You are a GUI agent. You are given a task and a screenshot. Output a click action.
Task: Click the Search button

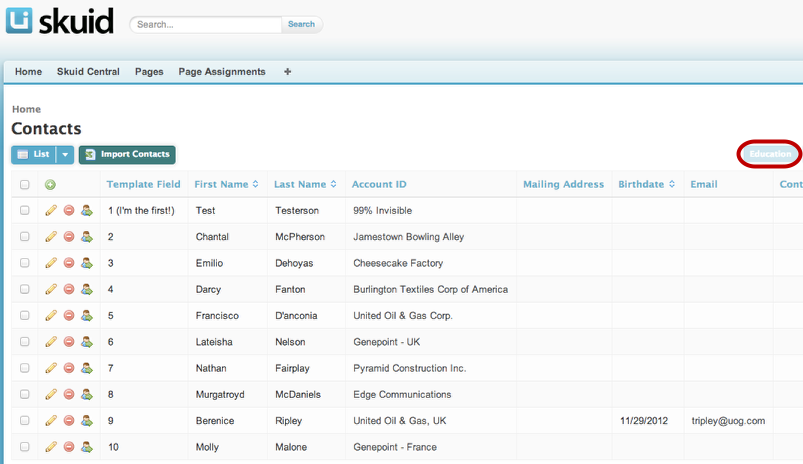[301, 24]
